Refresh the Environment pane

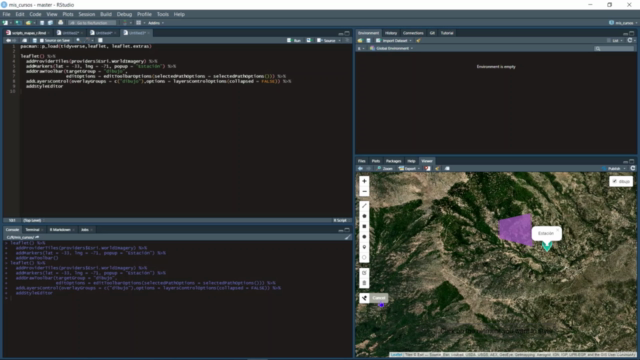[629, 40]
